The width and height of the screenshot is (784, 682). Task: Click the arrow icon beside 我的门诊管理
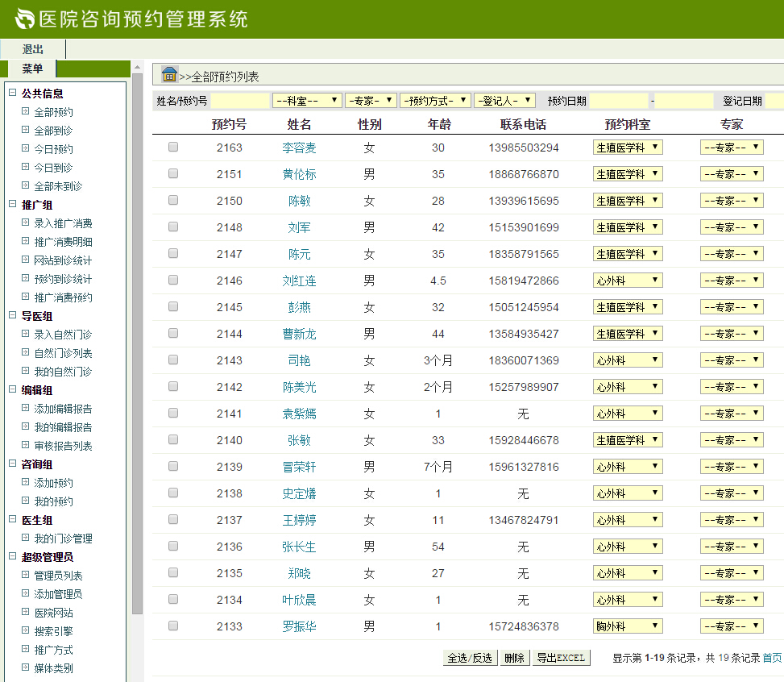pos(26,538)
